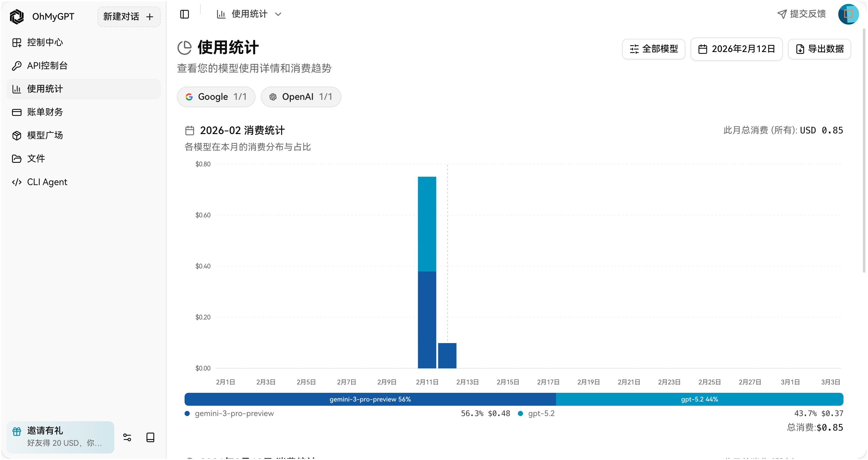Toggle gemini-3-pro-preview legend item
This screenshot has width=868, height=460.
point(234,413)
